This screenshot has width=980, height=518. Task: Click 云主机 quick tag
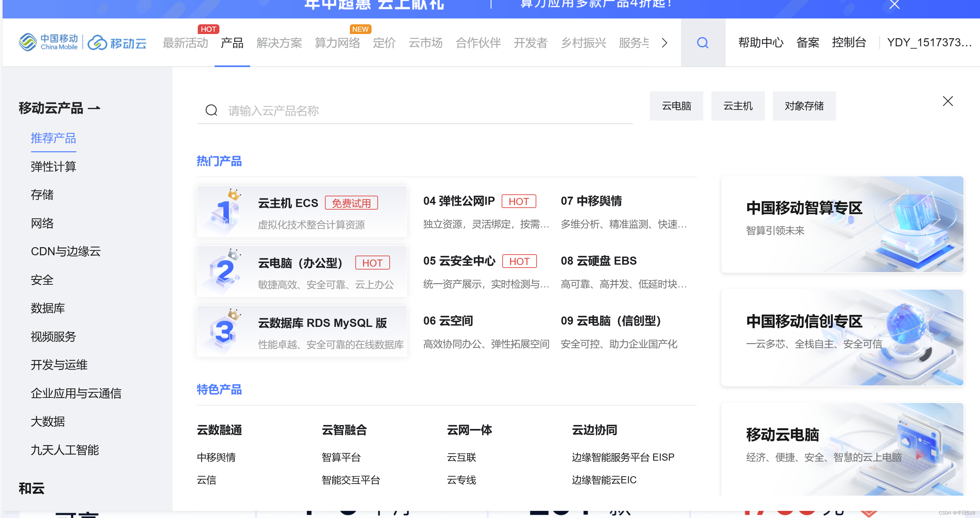tap(738, 106)
